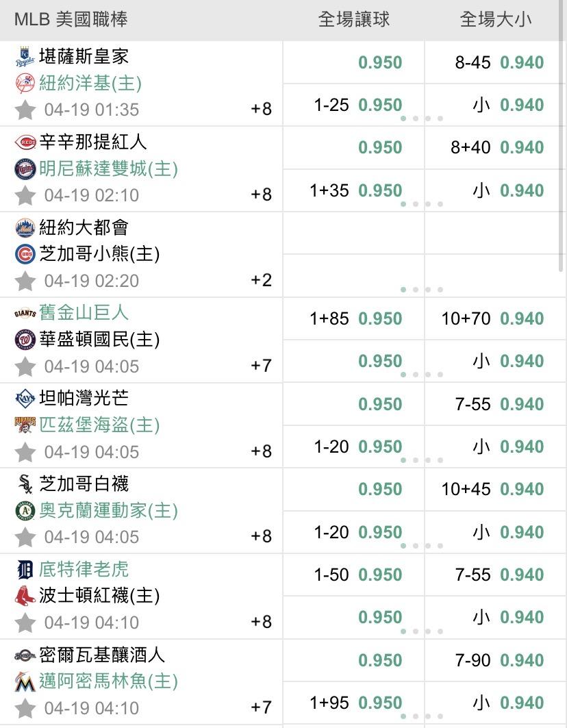Click the Tampa Bay Rays logo

[25, 399]
